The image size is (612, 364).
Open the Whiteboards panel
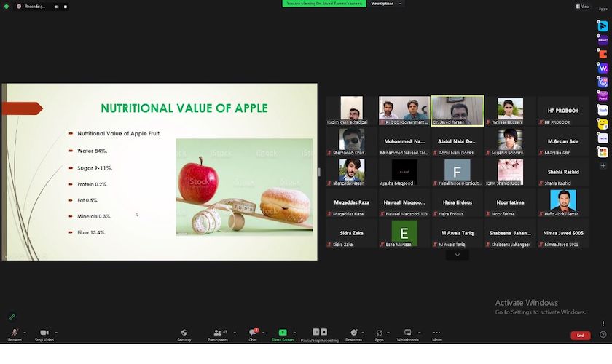click(x=407, y=333)
